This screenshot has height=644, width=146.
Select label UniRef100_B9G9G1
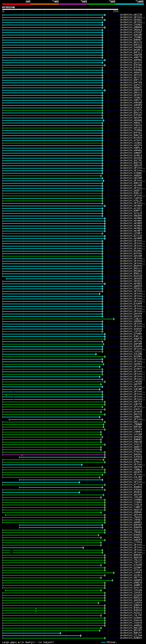tap(131, 454)
